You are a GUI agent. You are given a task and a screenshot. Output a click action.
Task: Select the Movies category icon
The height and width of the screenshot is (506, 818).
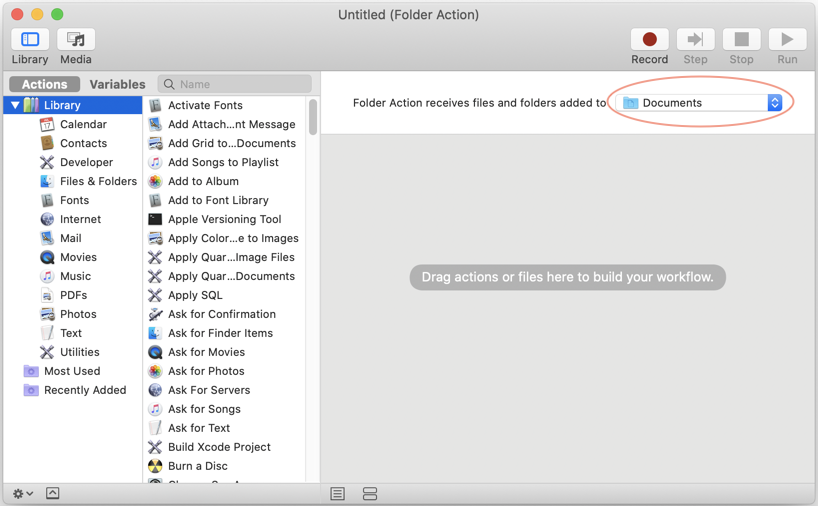click(x=47, y=257)
